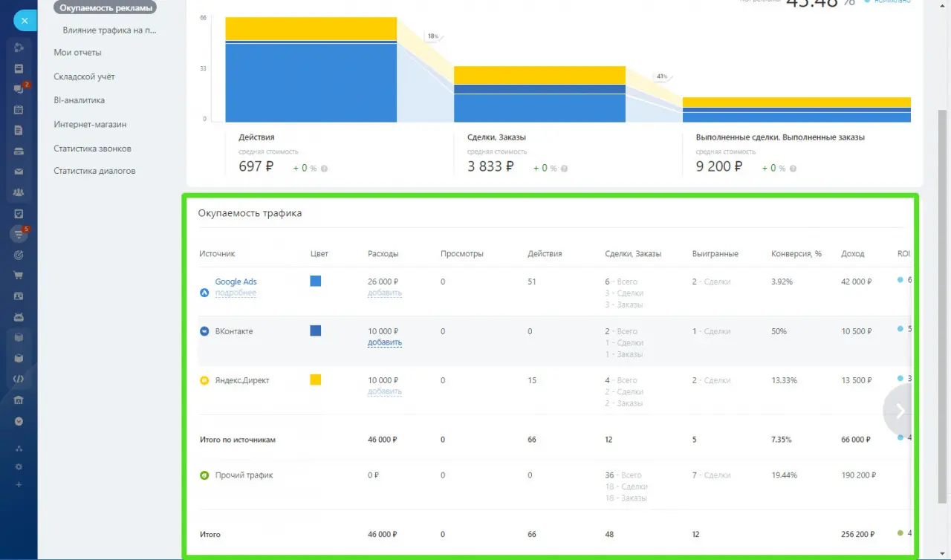Click the plus icon at the sidebar bottom
The width and height of the screenshot is (951, 560).
[x=19, y=484]
